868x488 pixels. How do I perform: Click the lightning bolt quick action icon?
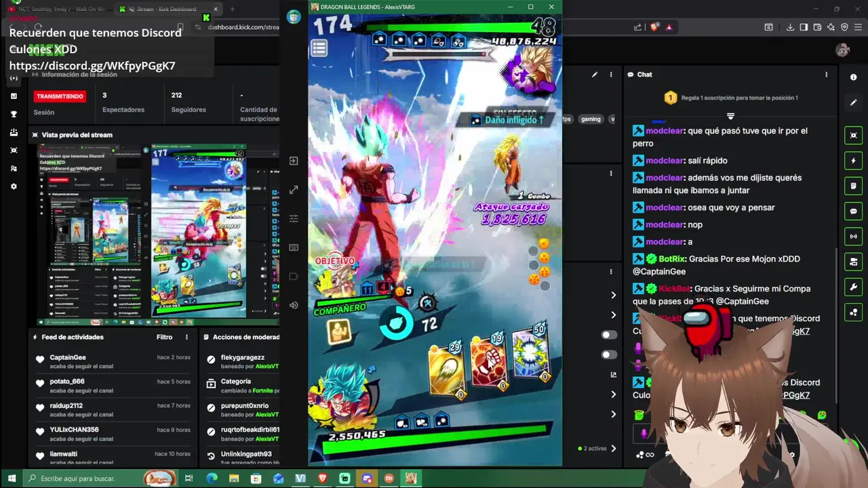coord(853,161)
